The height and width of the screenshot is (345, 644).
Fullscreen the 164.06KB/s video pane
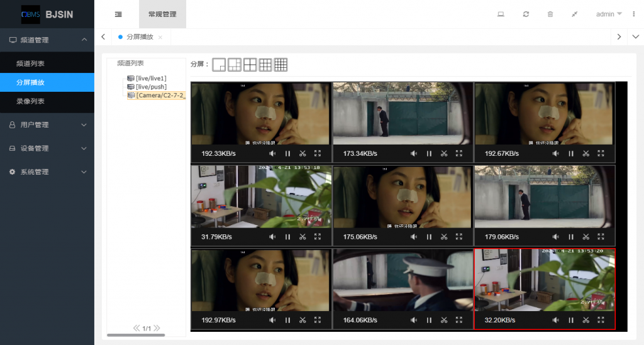pyautogui.click(x=458, y=320)
